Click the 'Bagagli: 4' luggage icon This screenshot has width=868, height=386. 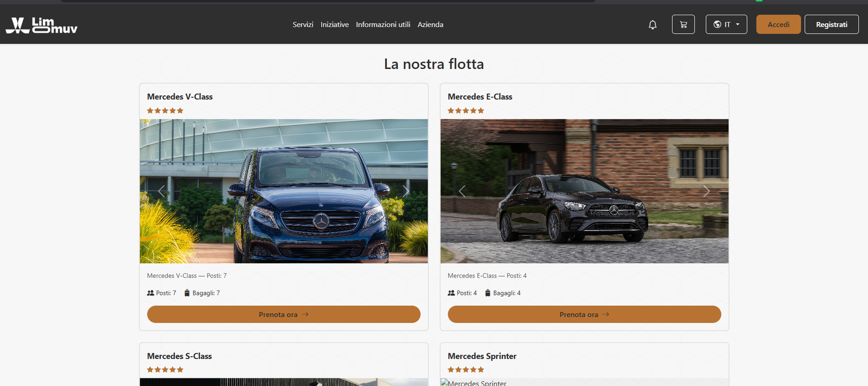488,293
